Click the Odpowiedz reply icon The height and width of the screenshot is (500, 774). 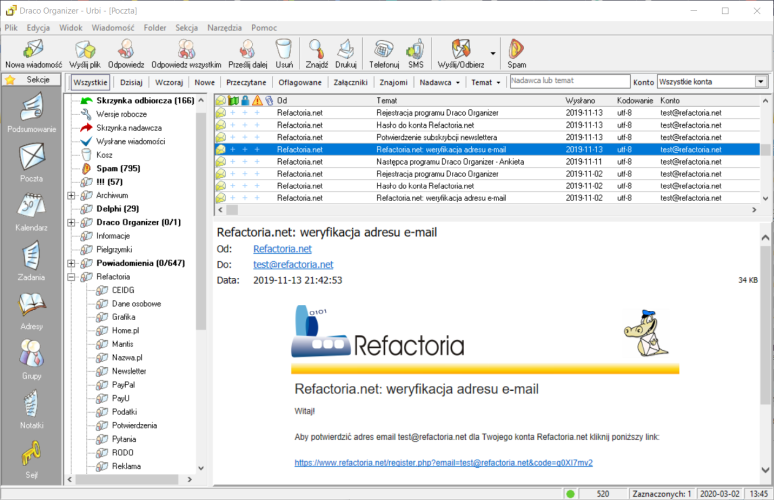126,54
